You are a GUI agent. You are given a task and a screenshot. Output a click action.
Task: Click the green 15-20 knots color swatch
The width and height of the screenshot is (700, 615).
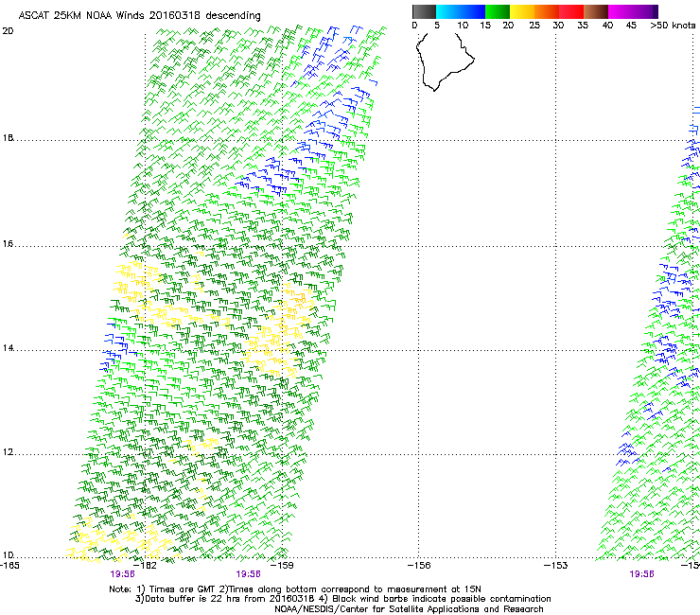(498, 11)
